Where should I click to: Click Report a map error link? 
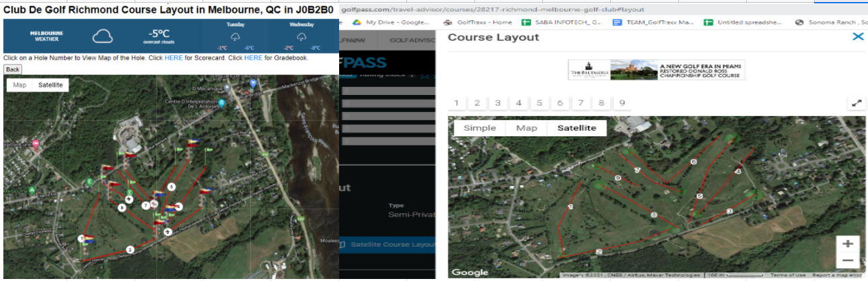[x=836, y=275]
